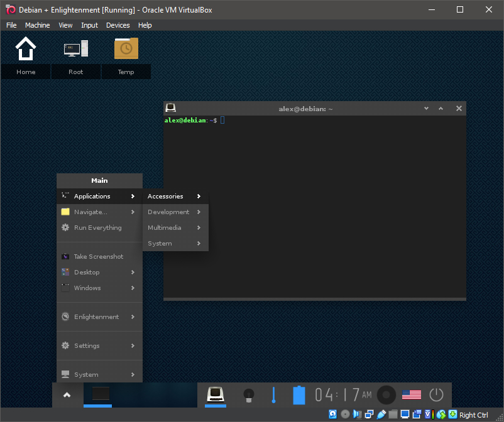
Task: Open the Temp folder desktop icon
Action: 126,49
